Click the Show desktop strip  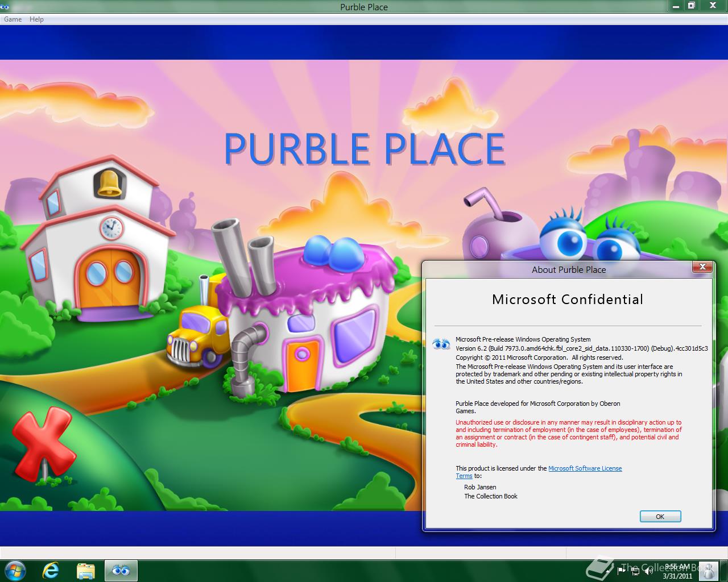pyautogui.click(x=725, y=571)
